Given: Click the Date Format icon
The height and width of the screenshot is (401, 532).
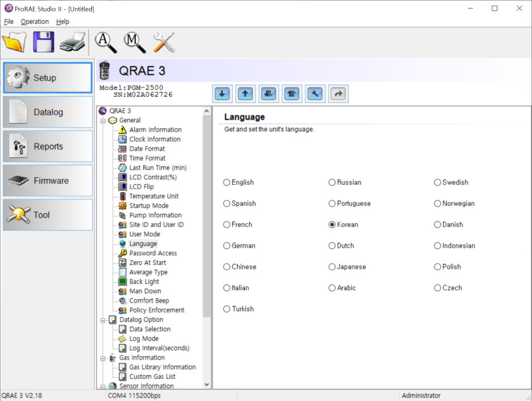Looking at the screenshot, I should (x=122, y=148).
